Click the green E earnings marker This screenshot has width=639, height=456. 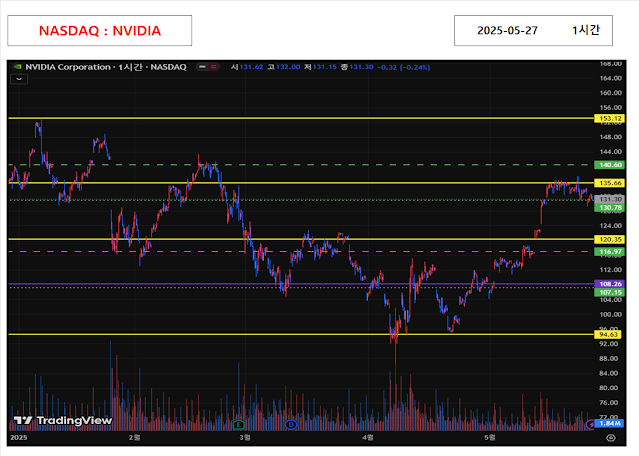pos(238,425)
